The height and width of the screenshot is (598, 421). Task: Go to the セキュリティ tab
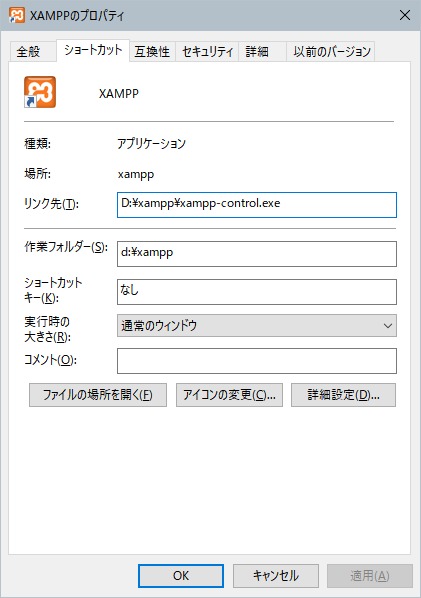pos(207,51)
